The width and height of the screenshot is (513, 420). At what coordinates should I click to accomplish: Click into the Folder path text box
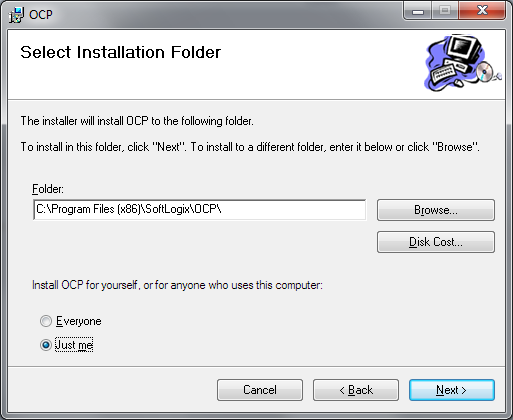[200, 210]
